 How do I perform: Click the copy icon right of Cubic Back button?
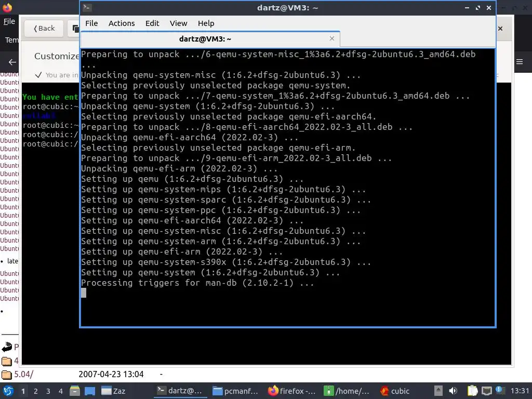[76, 29]
